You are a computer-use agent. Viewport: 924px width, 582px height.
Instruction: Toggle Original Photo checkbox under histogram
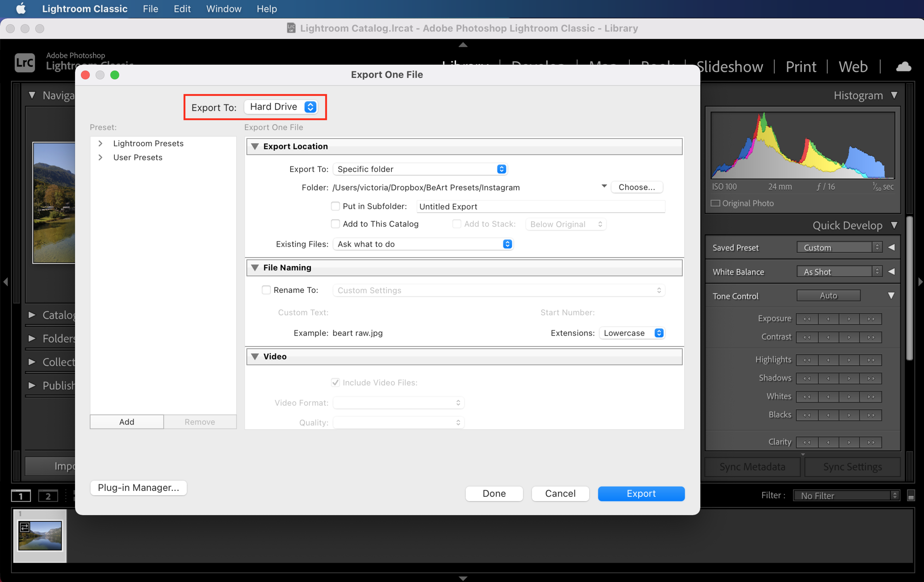point(715,203)
